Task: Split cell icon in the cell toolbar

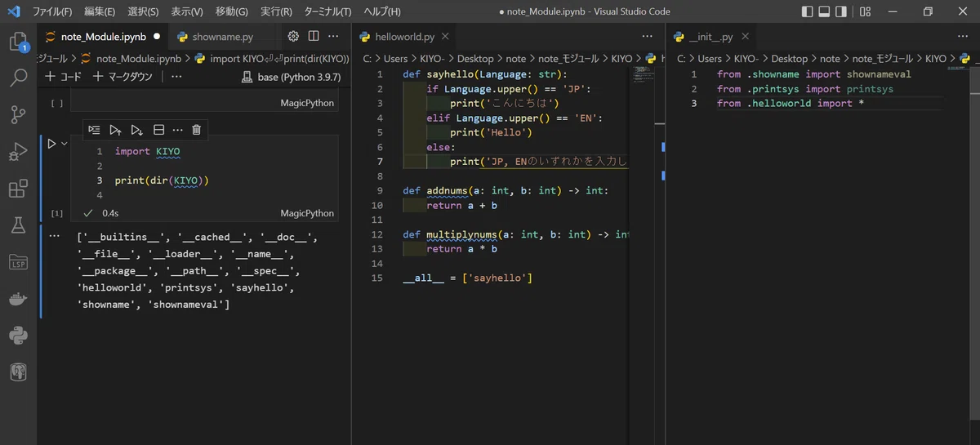Action: pos(158,130)
